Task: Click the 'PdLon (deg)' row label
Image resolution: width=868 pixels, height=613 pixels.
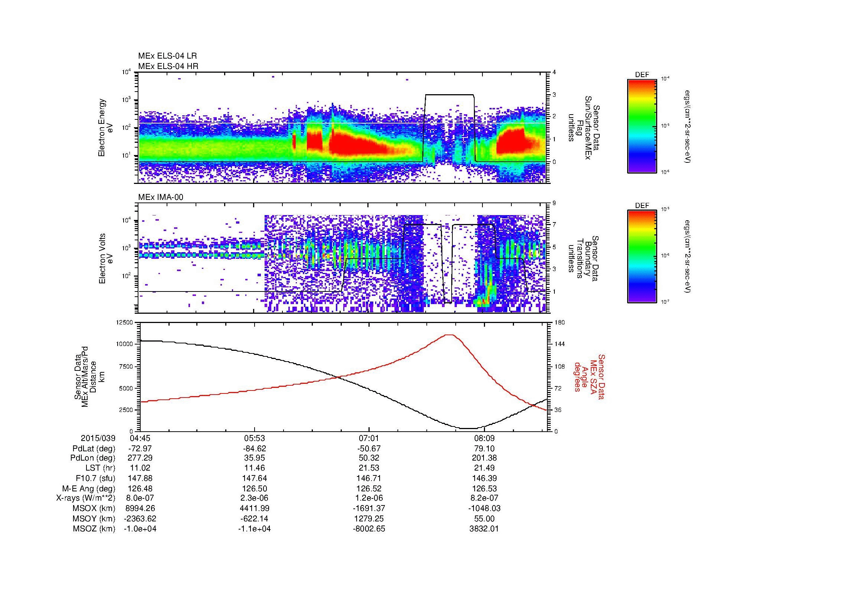Action: click(x=93, y=458)
